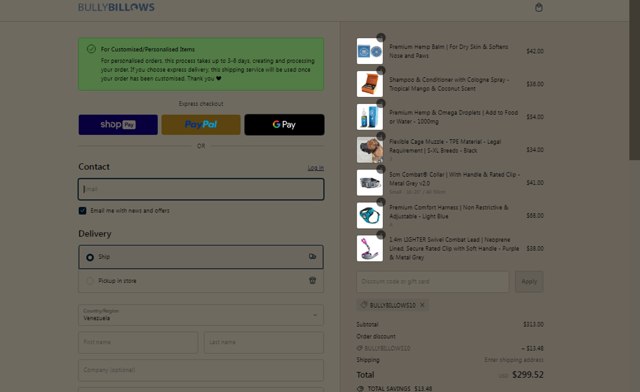Focus the Company (optional) field
This screenshot has height=392, width=640.
coord(201,370)
